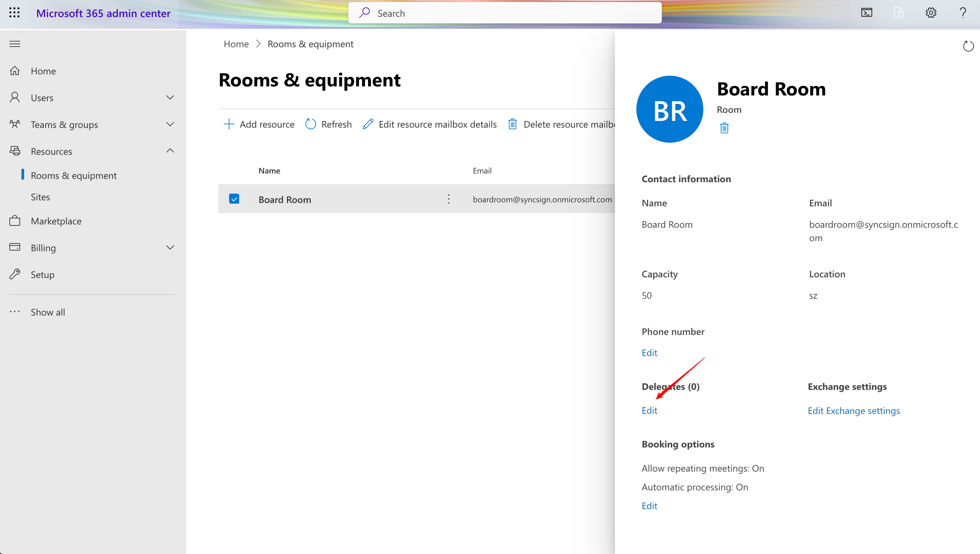980x554 pixels.
Task: Click the Name column header
Action: click(x=269, y=170)
